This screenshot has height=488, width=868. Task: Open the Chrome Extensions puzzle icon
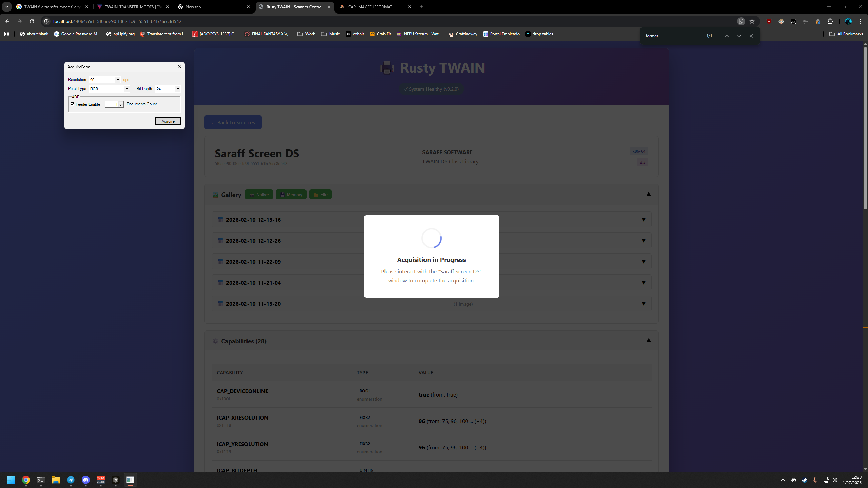[x=830, y=21]
